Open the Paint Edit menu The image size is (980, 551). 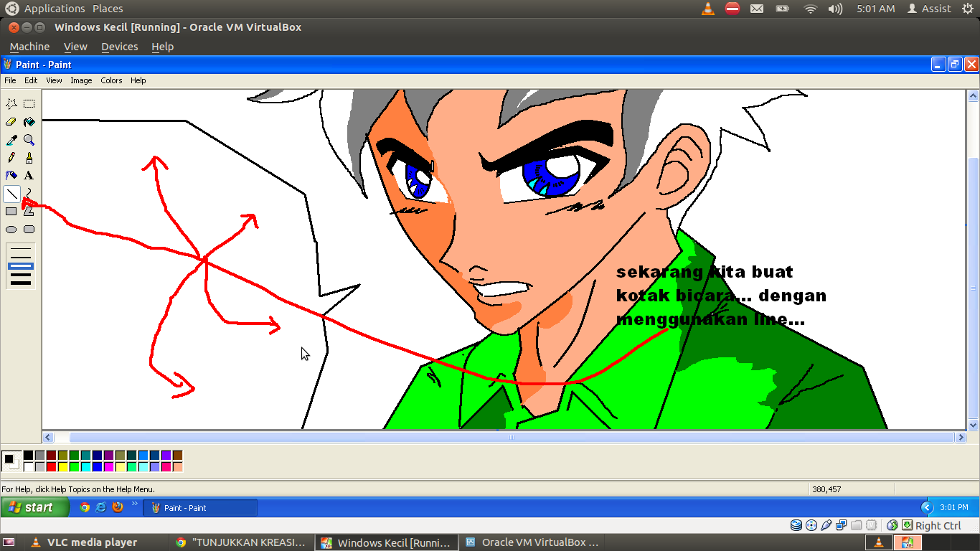(x=31, y=80)
